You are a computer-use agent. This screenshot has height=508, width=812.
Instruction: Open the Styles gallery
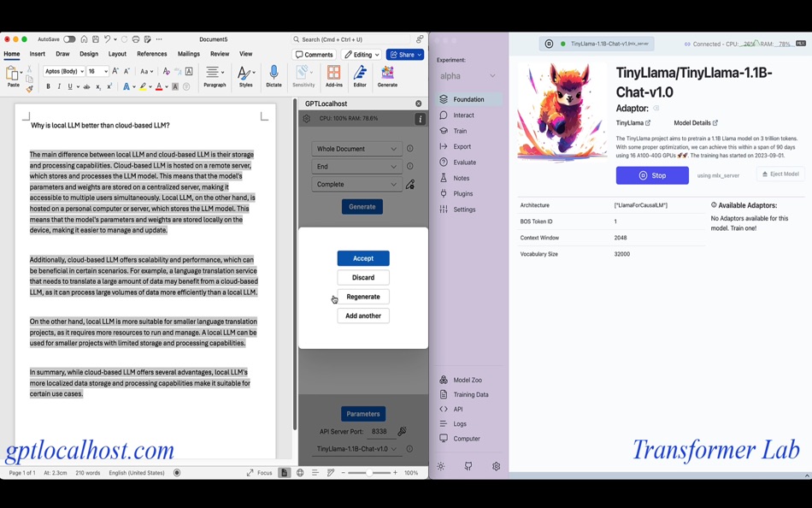[246, 76]
